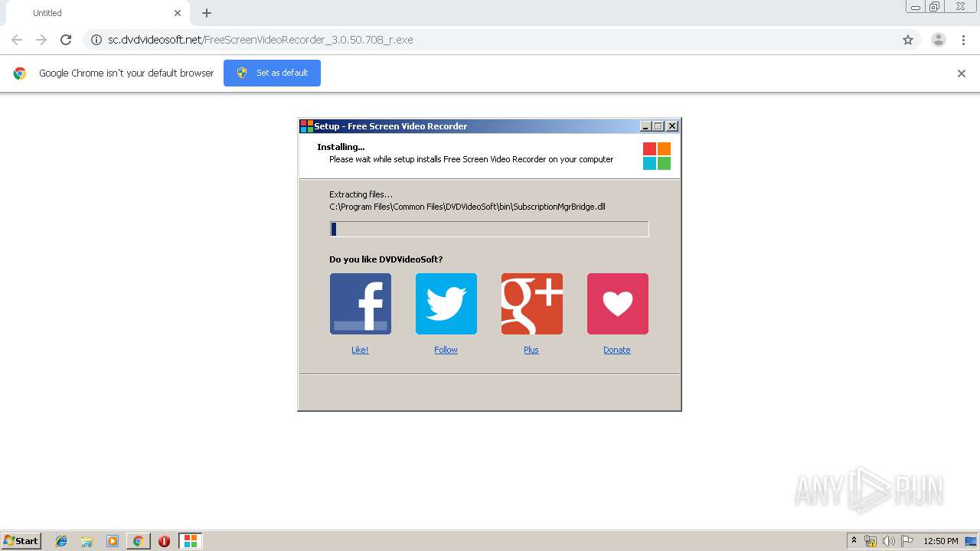The image size is (980, 551).
Task: Click the 'Do you like DVDVideoSoft?' text
Action: coord(386,259)
